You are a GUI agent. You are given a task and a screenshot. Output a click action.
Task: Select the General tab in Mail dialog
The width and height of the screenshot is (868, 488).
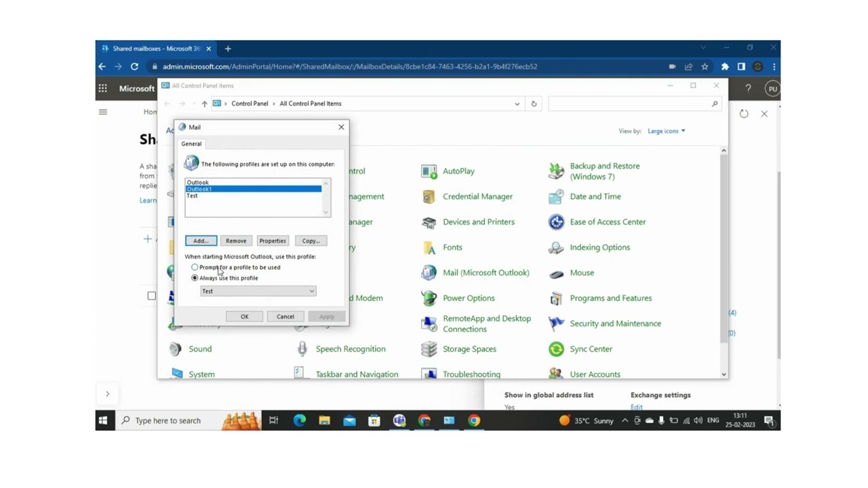pyautogui.click(x=191, y=144)
